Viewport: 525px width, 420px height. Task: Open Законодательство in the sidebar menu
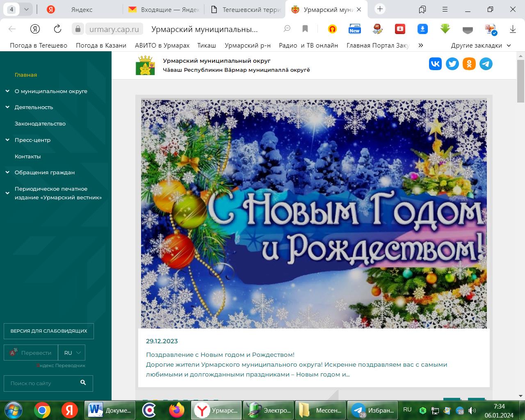[x=40, y=123]
